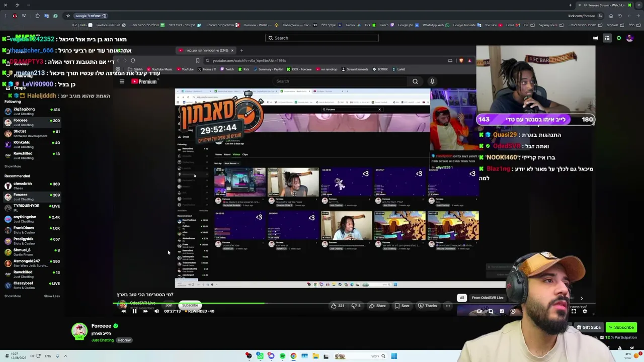Open ZigZagZong channel in Following list

pos(32,111)
